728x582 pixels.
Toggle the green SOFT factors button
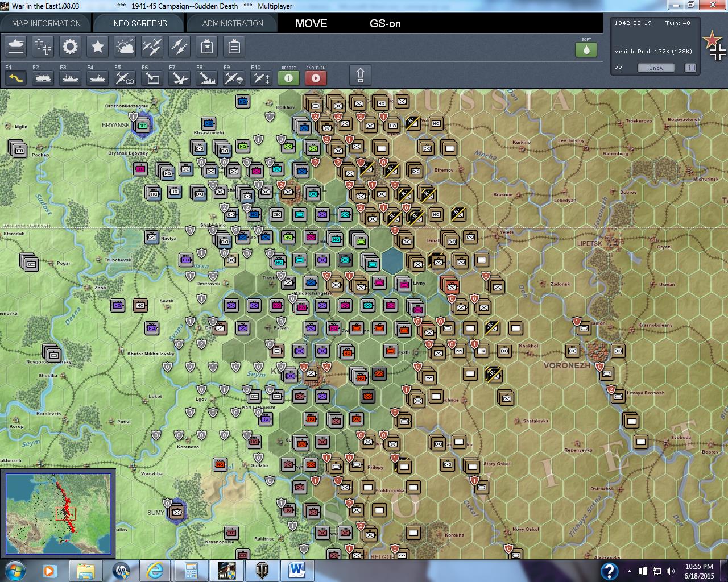pyautogui.click(x=586, y=49)
